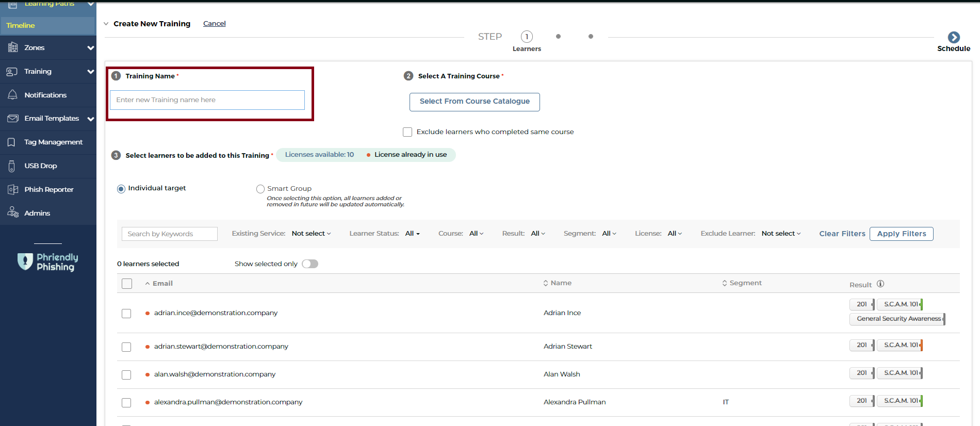Sort by Name column icon

point(546,283)
